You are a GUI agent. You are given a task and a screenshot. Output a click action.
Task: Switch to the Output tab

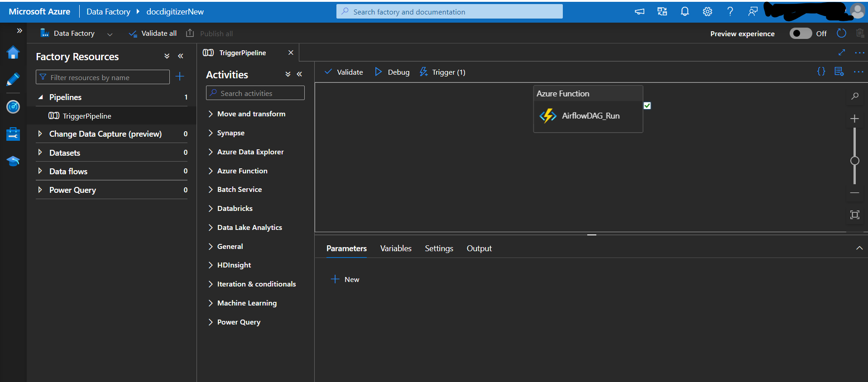(x=479, y=248)
